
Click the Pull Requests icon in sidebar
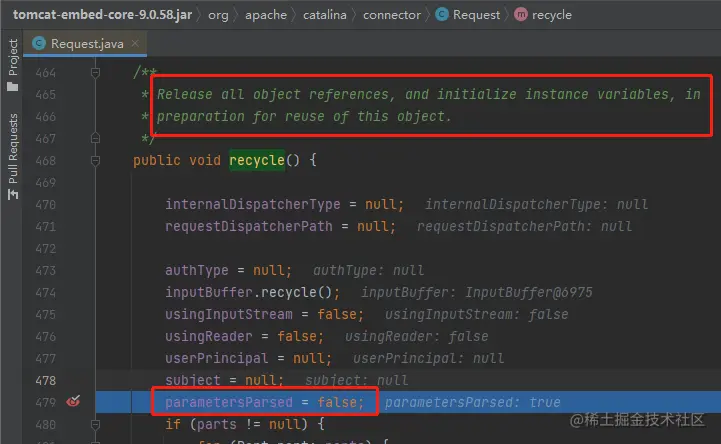tap(13, 194)
